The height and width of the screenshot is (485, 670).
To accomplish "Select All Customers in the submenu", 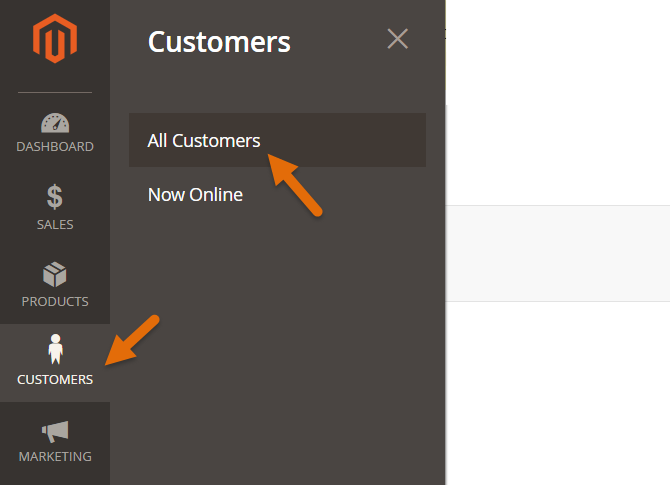I will (204, 140).
